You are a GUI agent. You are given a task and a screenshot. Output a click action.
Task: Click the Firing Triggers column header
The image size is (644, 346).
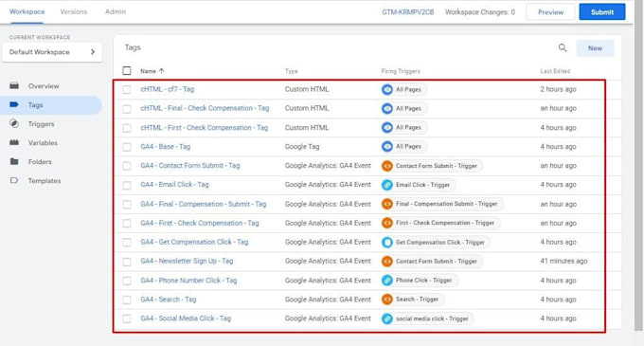401,71
